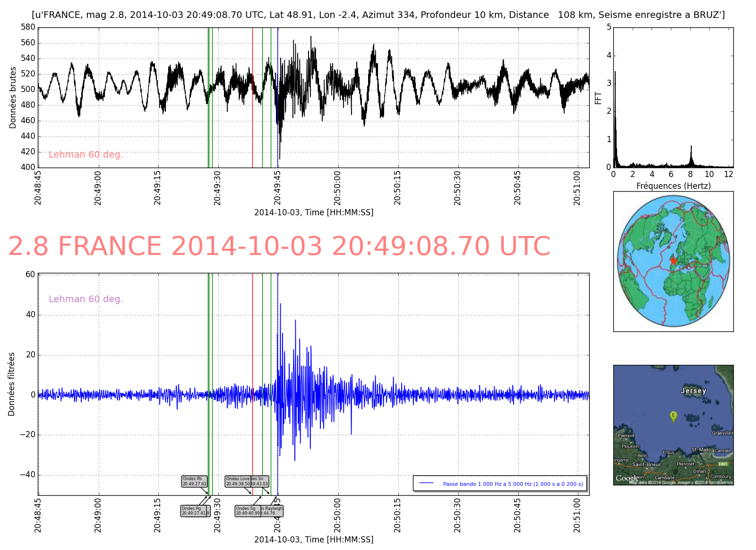
Task: Click the Ondes Sg annotation box
Action: (248, 511)
